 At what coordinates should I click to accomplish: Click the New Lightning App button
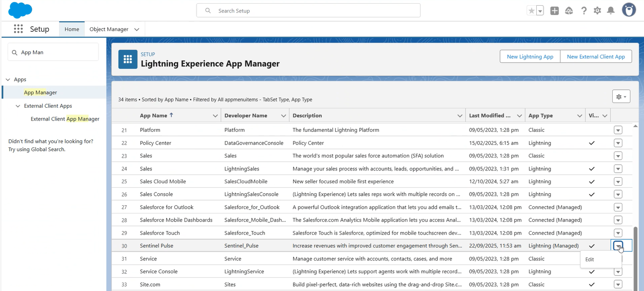(530, 57)
